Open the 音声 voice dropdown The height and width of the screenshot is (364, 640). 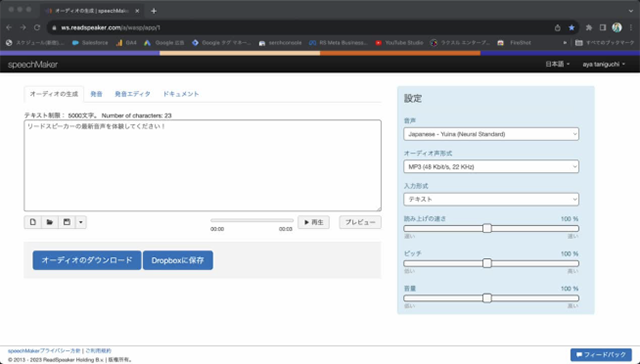[491, 134]
